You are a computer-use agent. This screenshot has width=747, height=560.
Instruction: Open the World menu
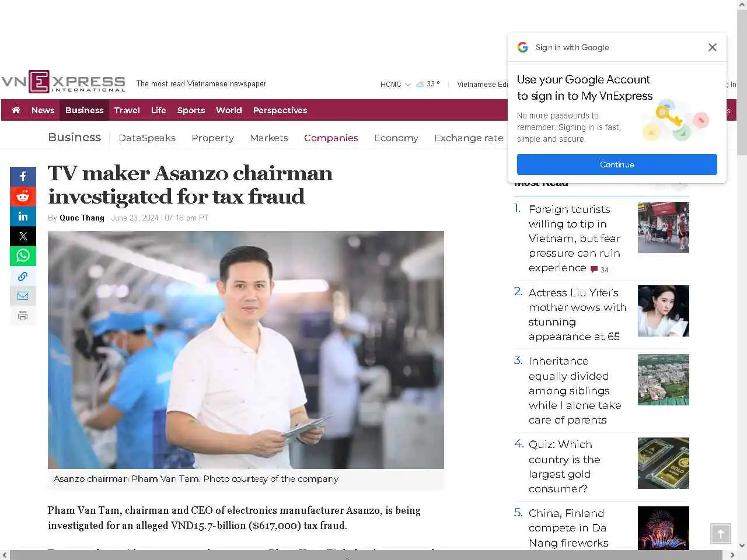point(229,110)
